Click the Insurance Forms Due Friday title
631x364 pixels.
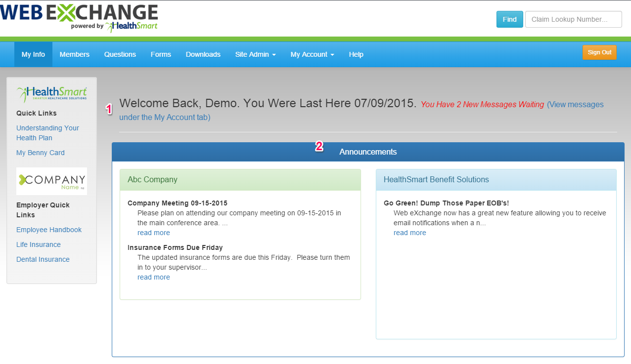(175, 247)
